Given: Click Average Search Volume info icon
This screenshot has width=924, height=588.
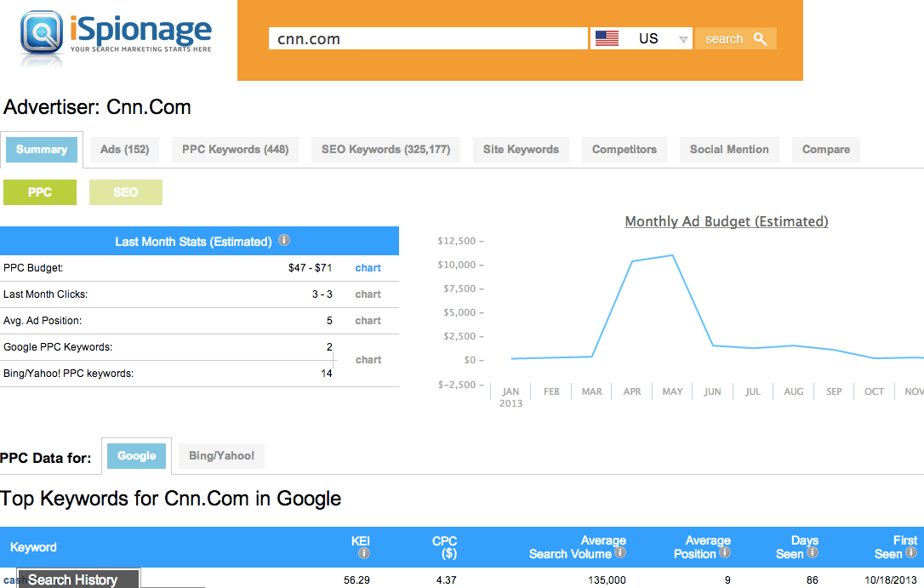Looking at the screenshot, I should (620, 553).
